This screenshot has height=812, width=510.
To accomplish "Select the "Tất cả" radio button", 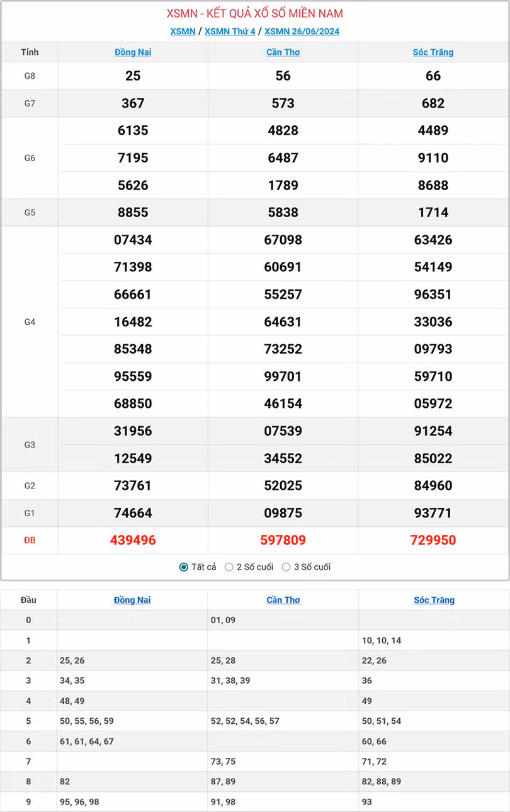I will pyautogui.click(x=184, y=567).
